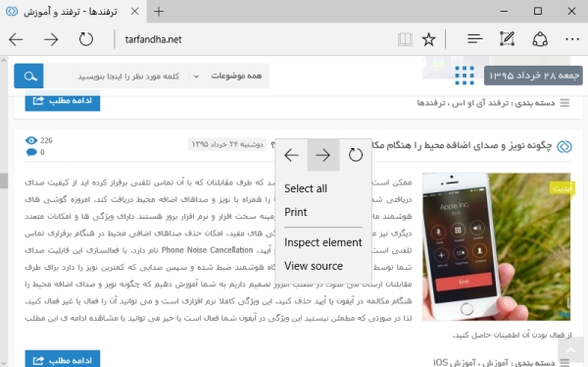The image size is (588, 367).
Task: Open article title about noise cancellation
Action: click(462, 145)
